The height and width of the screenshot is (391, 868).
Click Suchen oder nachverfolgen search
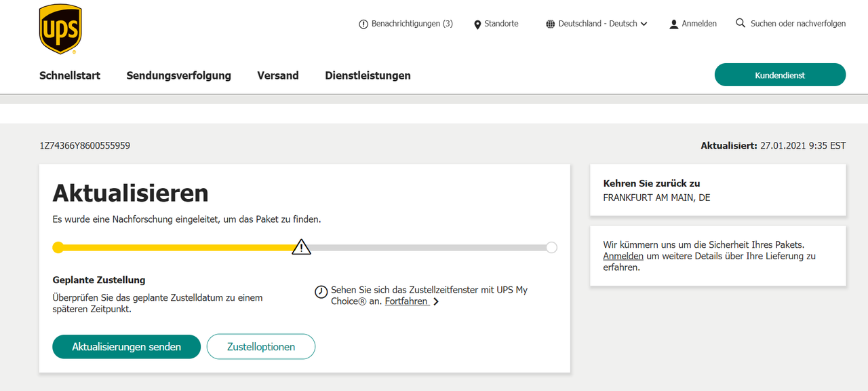791,24
